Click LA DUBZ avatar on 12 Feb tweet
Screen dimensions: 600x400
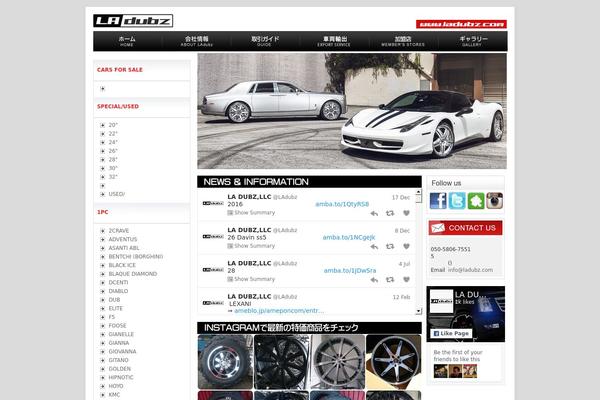(213, 303)
